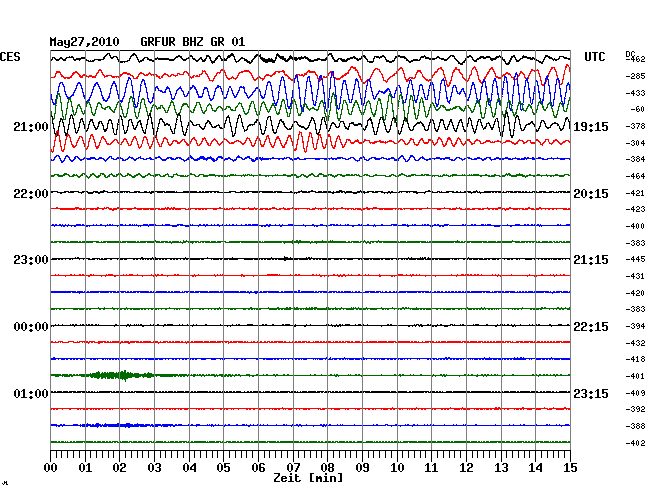Click the DC offset value -304

[635, 143]
